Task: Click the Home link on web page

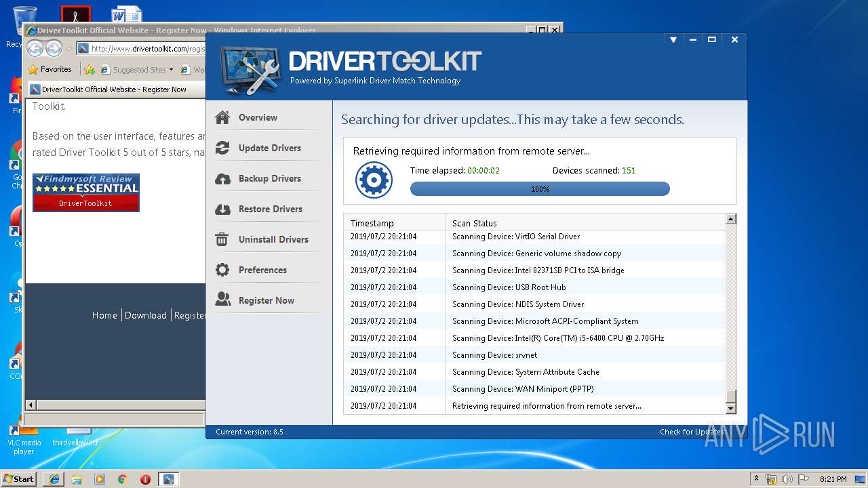Action: (x=104, y=315)
